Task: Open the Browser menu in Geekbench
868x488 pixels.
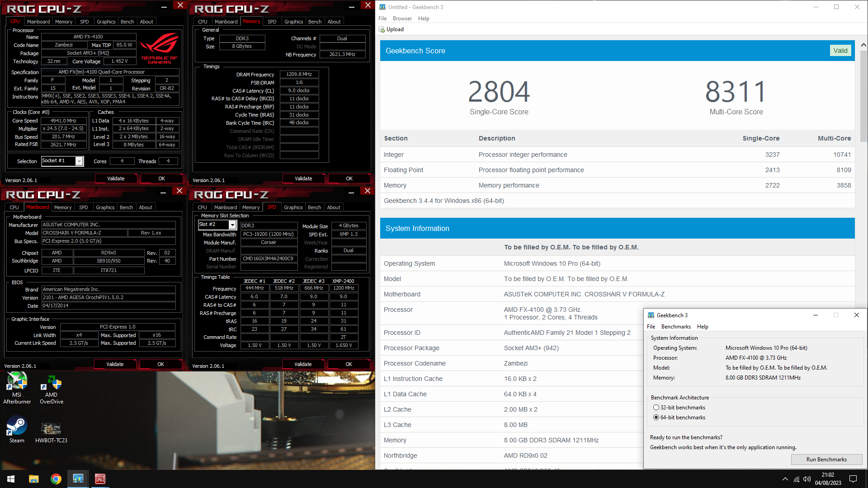Action: pyautogui.click(x=402, y=19)
